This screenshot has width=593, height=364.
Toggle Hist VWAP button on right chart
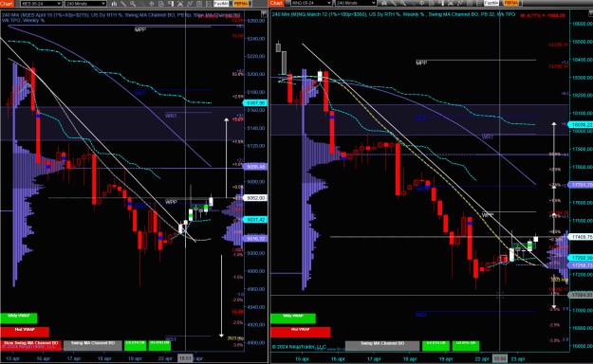coord(300,332)
